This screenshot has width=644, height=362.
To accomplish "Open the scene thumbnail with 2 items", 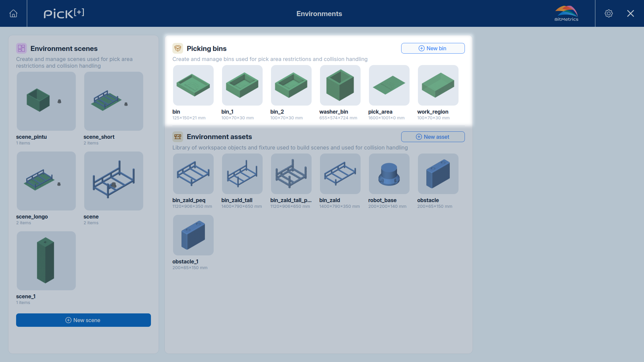I will (114, 181).
